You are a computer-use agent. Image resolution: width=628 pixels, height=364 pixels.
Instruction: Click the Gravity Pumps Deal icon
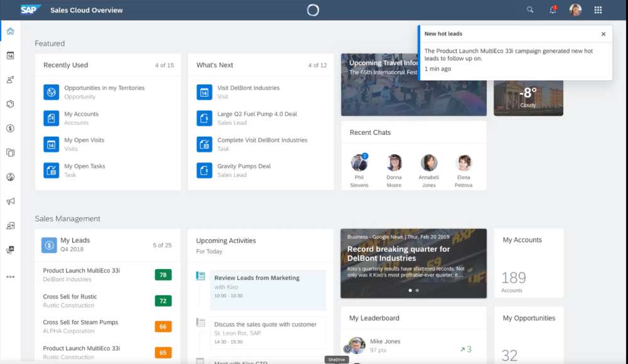pyautogui.click(x=204, y=170)
